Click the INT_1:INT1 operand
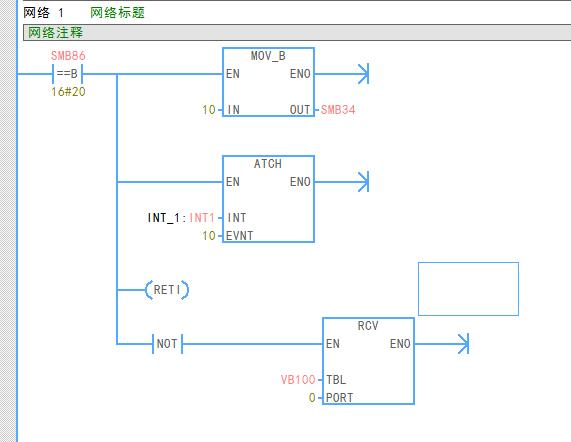 click(x=181, y=218)
